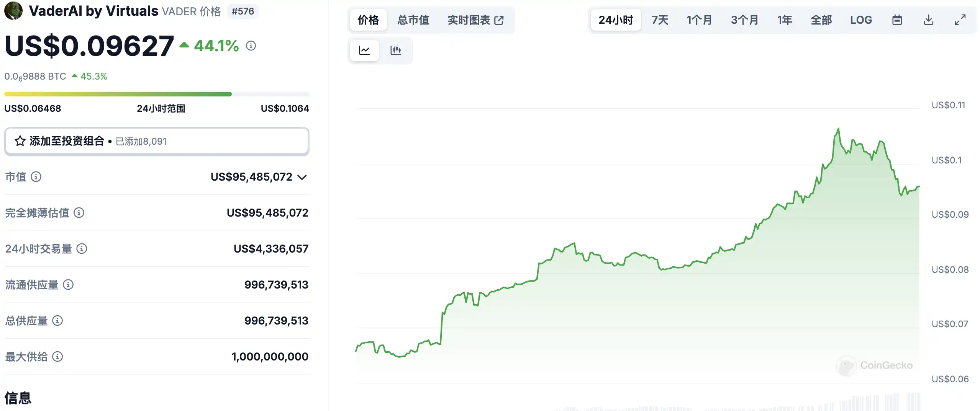Switch to the 价格 tab
Screen dimensions: 980x411
(x=368, y=20)
